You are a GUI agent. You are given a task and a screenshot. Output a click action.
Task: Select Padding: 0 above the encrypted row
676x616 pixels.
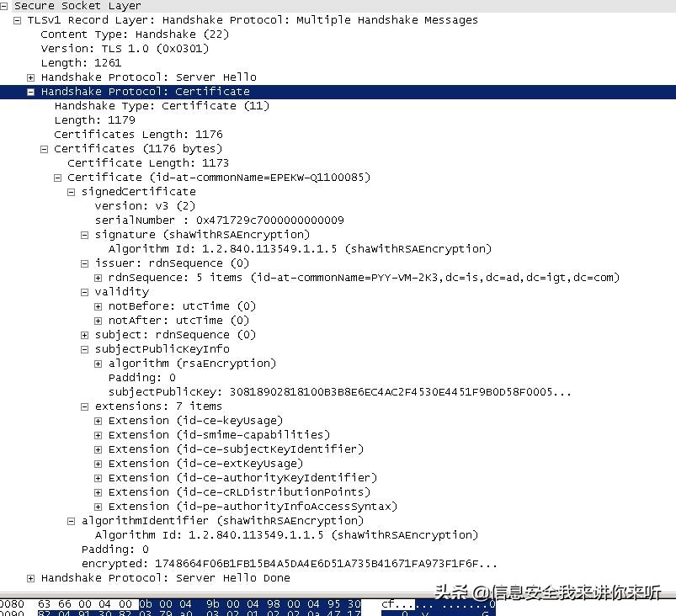coord(115,550)
